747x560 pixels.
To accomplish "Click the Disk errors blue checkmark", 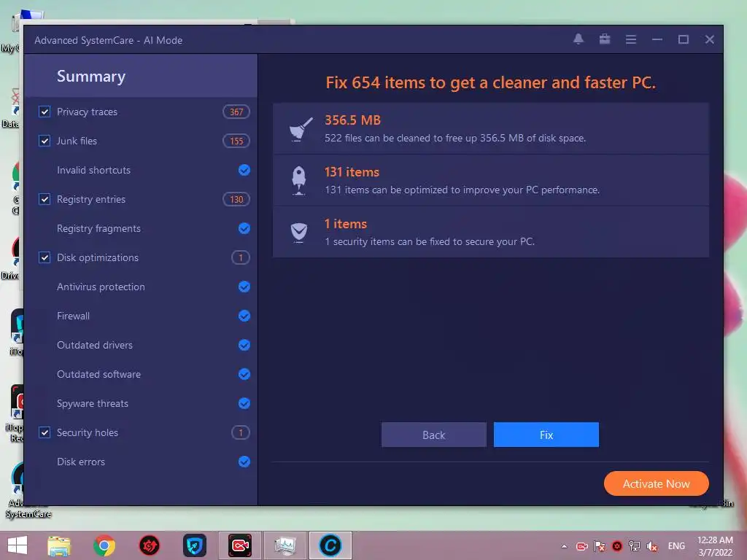I will [244, 462].
